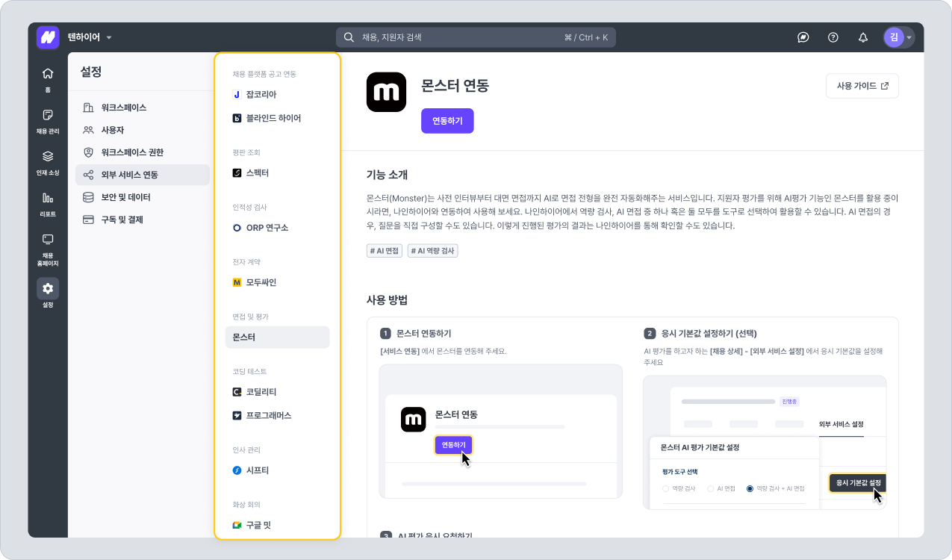Open 사용자 settings
Image resolution: width=952 pixels, height=560 pixels.
click(142, 130)
